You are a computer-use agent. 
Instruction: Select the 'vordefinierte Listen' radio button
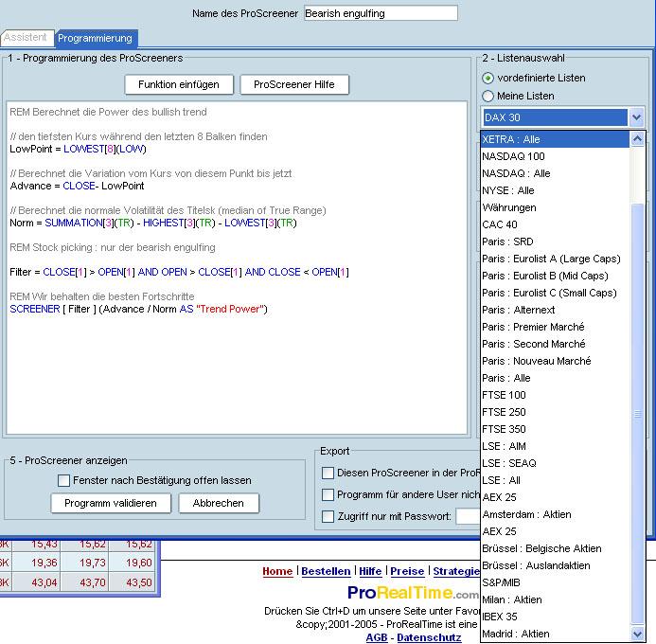pos(488,78)
